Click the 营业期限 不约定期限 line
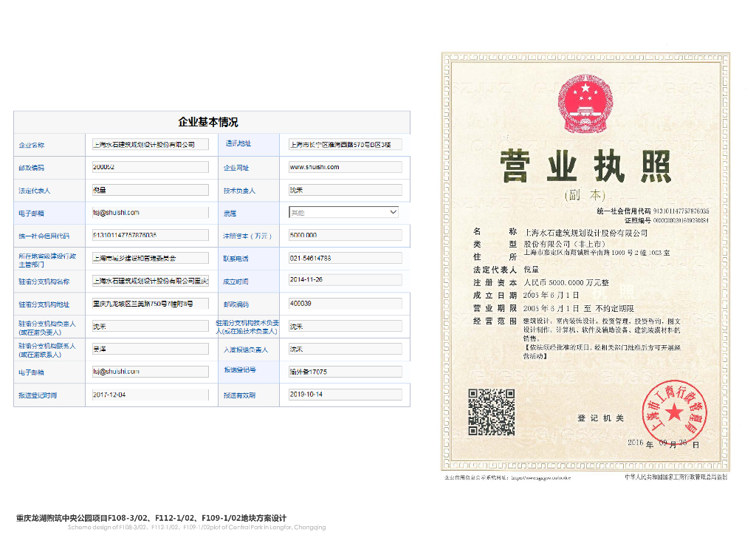The height and width of the screenshot is (535, 756). 554,308
